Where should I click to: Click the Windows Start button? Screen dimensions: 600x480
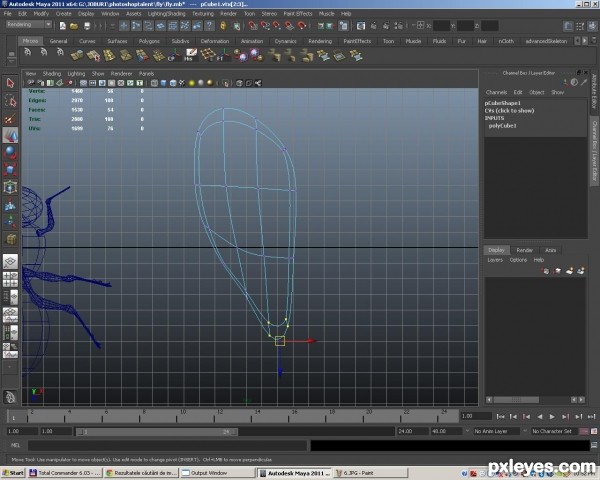13,473
